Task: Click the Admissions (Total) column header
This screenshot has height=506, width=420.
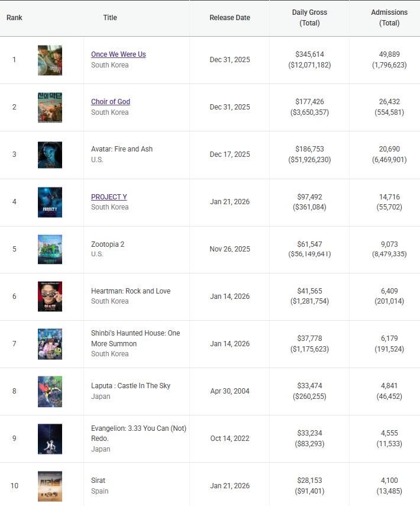Action: point(389,18)
